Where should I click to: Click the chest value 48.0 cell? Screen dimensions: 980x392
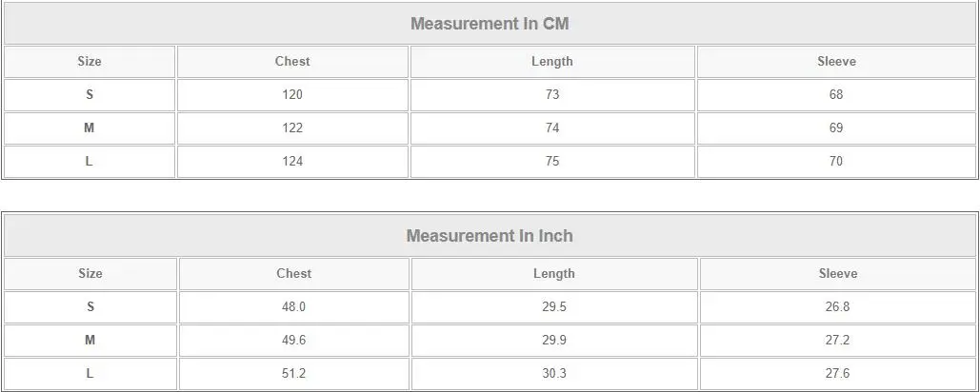click(x=293, y=307)
